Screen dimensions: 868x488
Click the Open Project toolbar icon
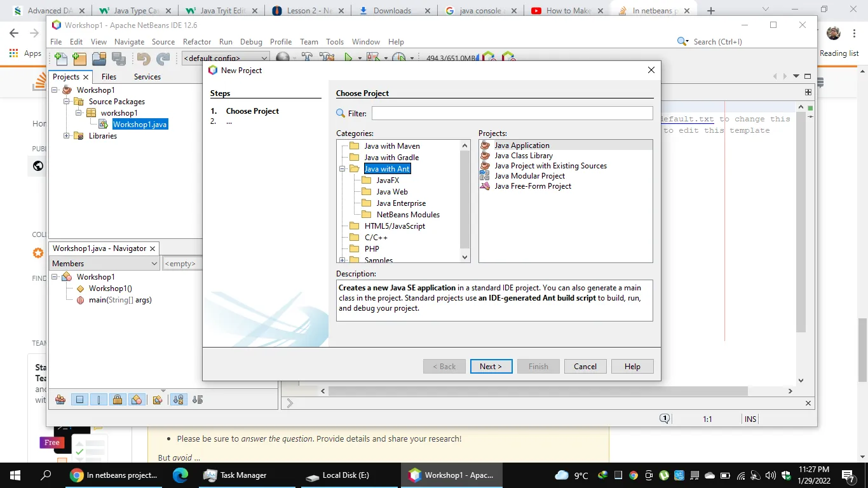[x=99, y=59]
